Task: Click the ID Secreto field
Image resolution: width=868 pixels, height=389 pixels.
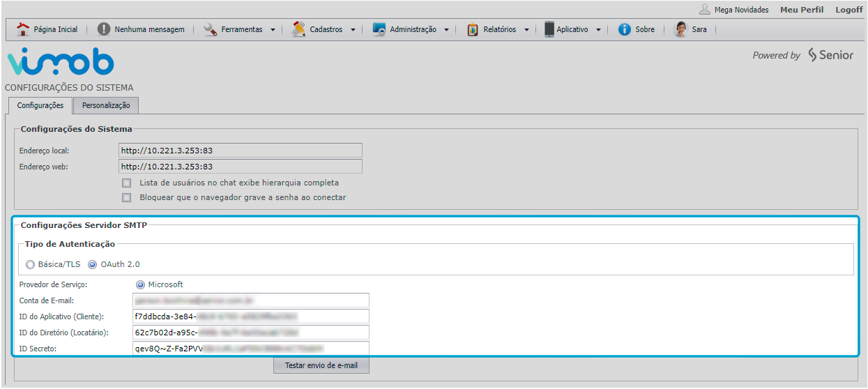Action: click(x=251, y=349)
